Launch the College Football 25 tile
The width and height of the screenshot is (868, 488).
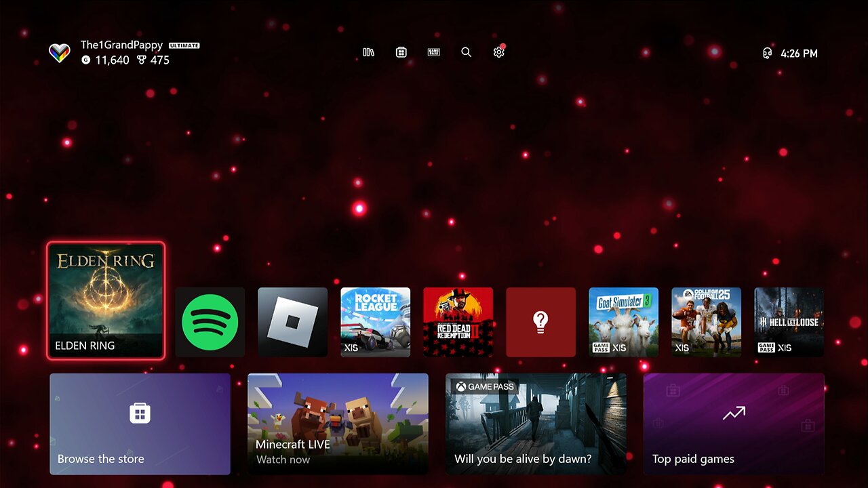click(x=707, y=322)
